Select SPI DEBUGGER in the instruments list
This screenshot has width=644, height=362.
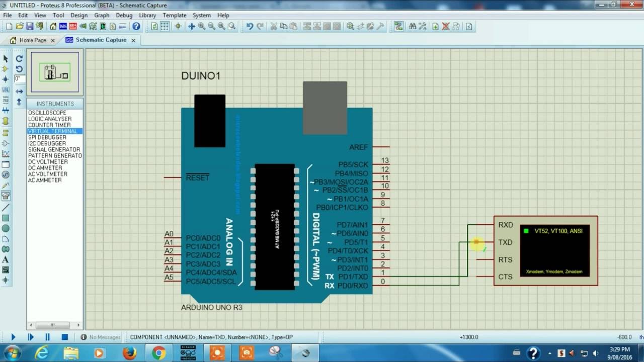pos(47,137)
